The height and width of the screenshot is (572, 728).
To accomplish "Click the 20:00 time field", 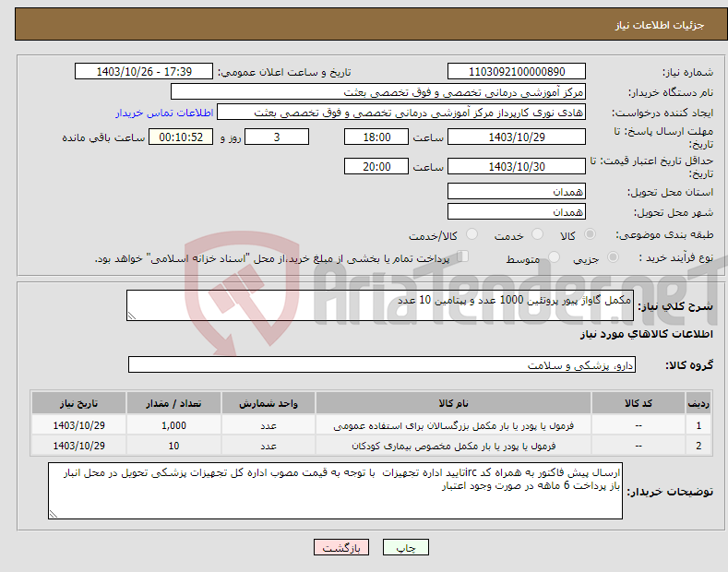I will coord(376,166).
